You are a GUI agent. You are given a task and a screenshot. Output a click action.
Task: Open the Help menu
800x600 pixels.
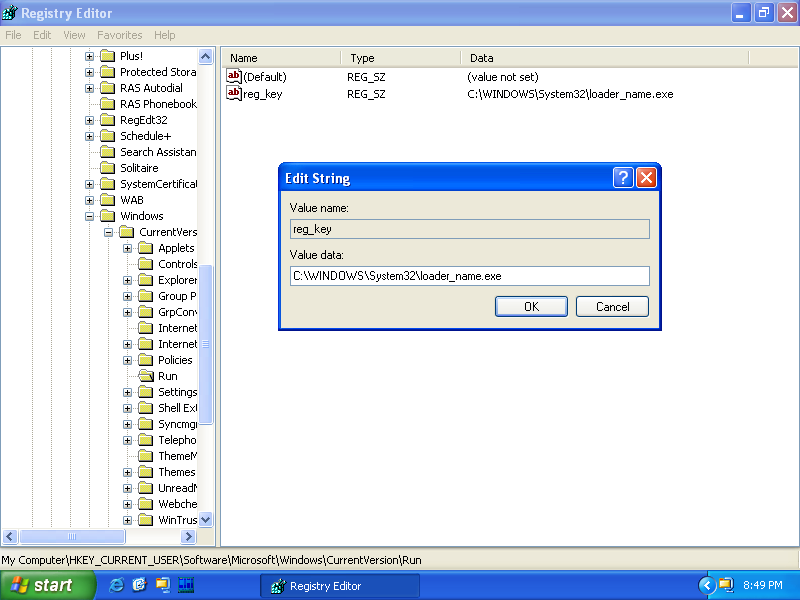click(164, 35)
